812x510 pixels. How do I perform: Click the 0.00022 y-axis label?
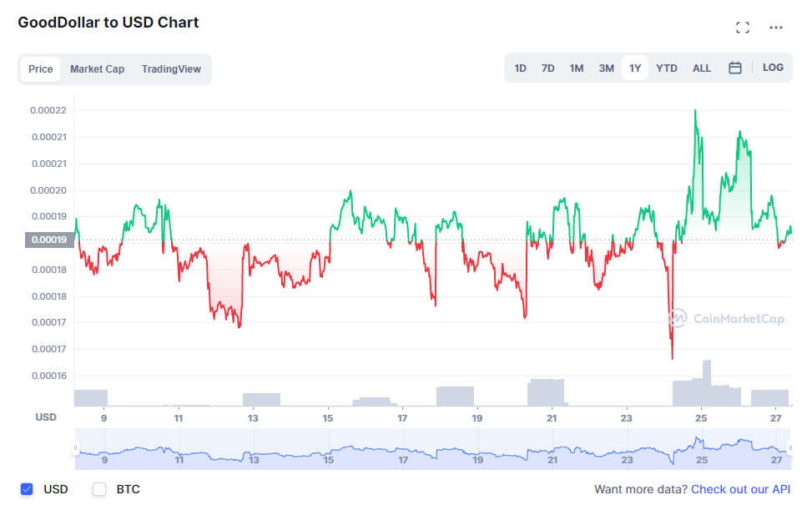tap(48, 110)
